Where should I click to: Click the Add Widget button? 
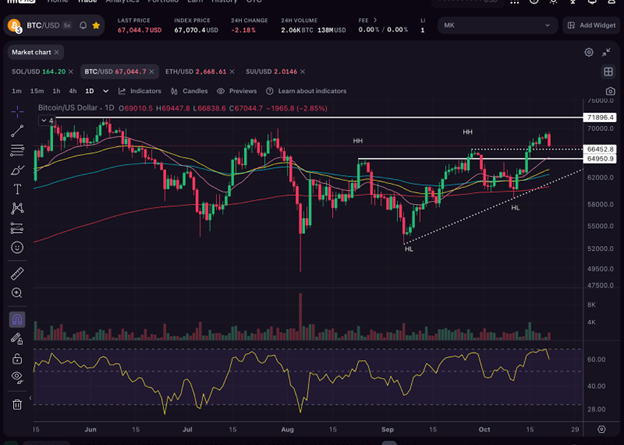click(592, 25)
